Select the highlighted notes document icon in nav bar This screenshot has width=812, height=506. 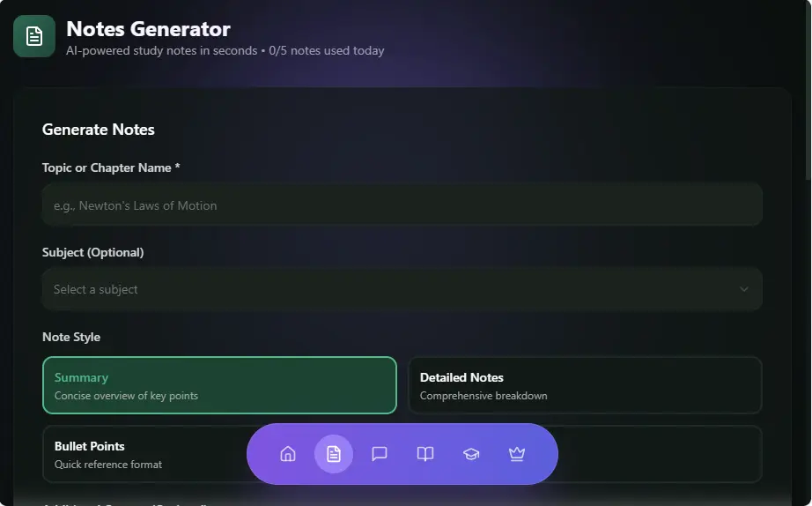click(x=334, y=454)
